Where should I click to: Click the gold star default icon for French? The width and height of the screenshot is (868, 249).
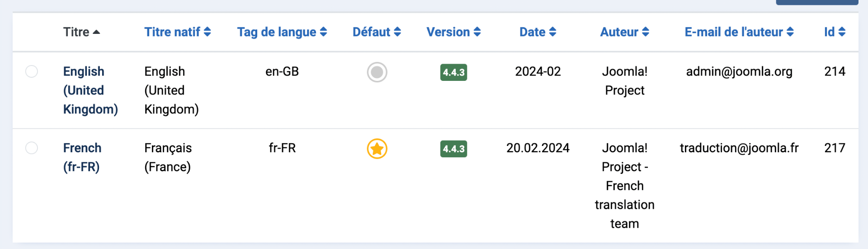[377, 149]
